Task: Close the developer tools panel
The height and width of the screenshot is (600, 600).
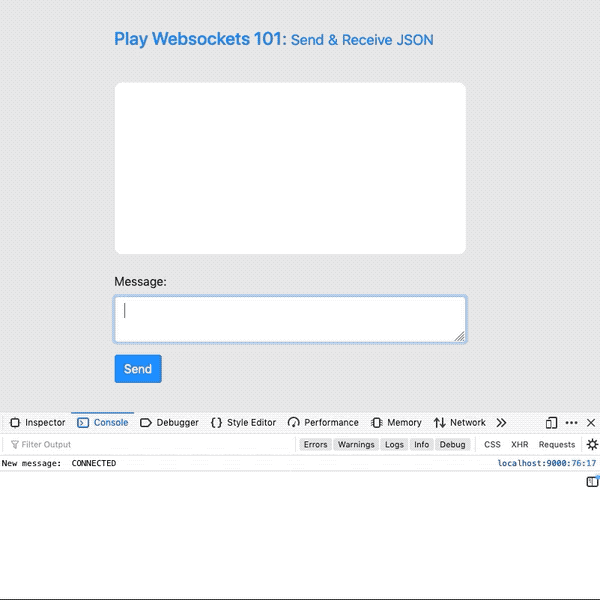Action: tap(591, 422)
